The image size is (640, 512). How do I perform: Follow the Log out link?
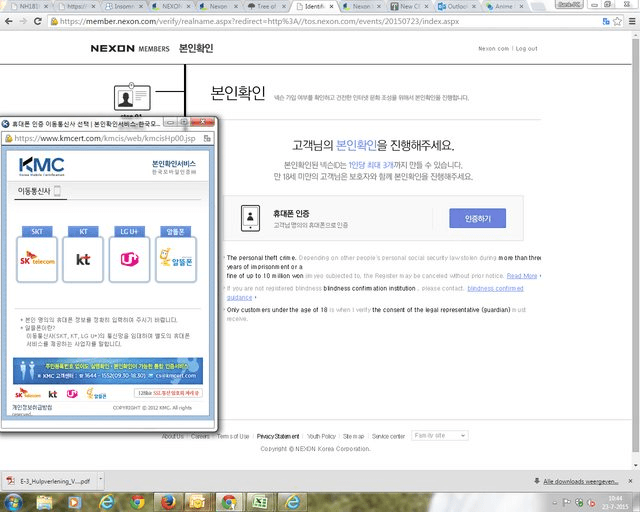coord(526,48)
